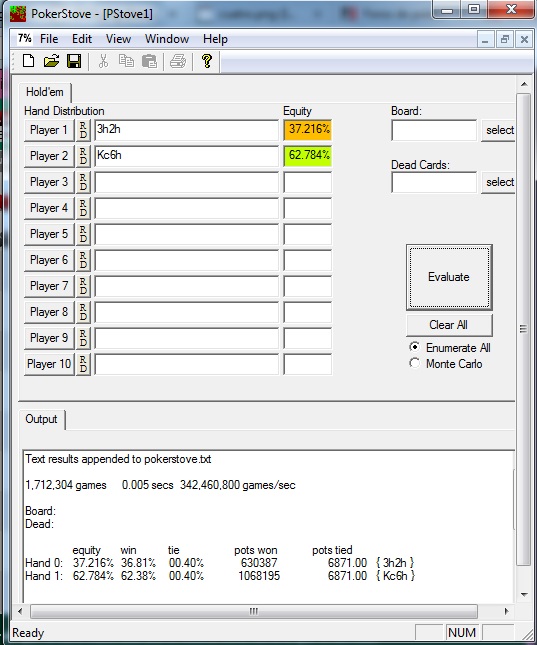The height and width of the screenshot is (645, 537).
Task: Select the Enumerate All radio button
Action: (x=415, y=347)
